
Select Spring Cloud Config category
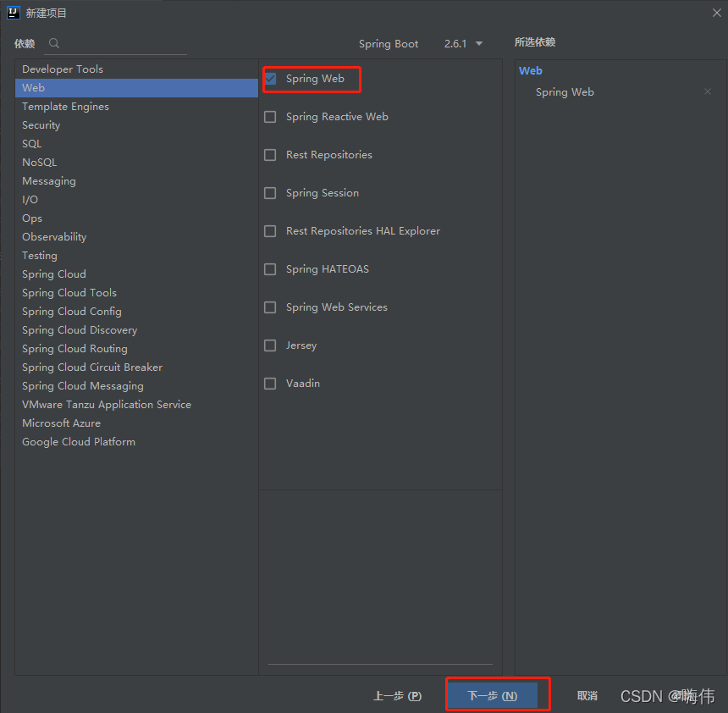136,312
